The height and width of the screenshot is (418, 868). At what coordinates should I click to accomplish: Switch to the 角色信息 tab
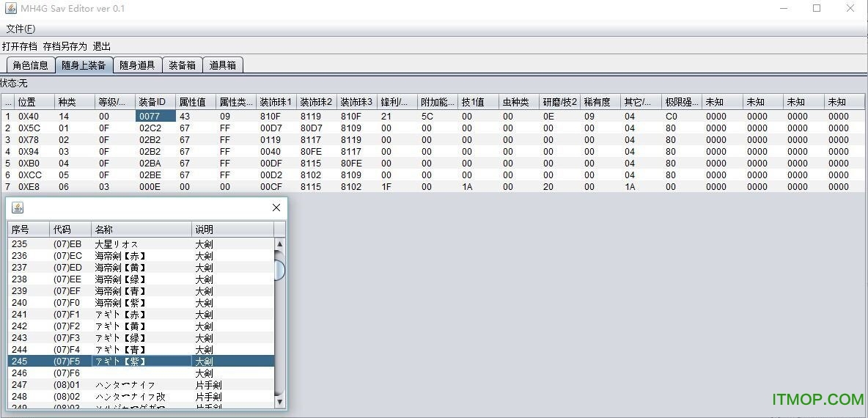(30, 65)
